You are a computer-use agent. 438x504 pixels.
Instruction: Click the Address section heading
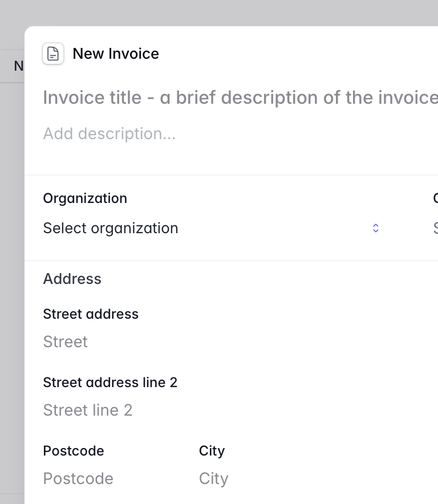[72, 279]
